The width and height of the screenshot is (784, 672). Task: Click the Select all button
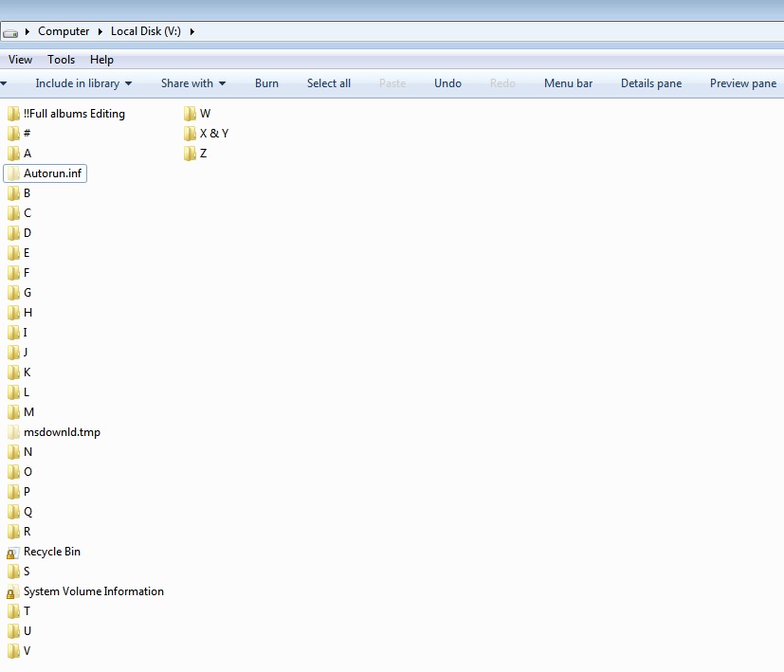click(x=329, y=83)
